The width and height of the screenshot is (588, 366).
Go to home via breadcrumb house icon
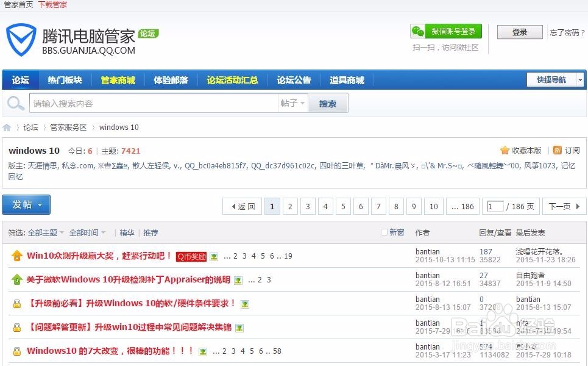point(7,127)
